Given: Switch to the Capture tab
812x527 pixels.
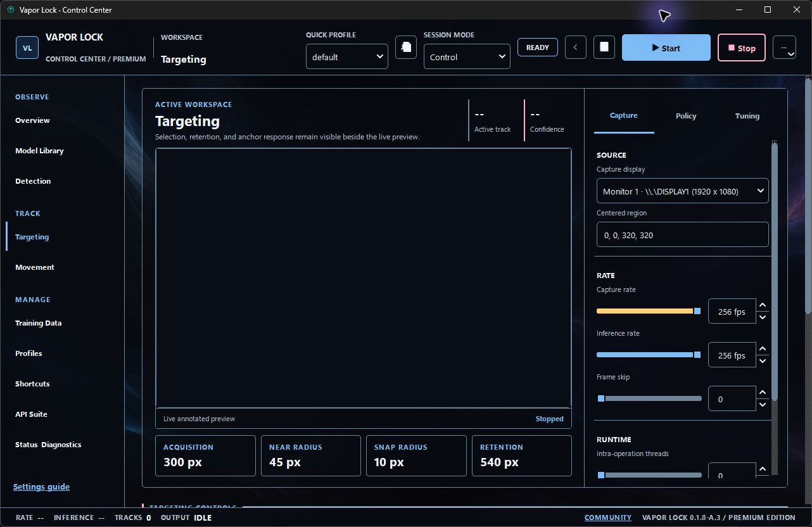Looking at the screenshot, I should coord(624,116).
